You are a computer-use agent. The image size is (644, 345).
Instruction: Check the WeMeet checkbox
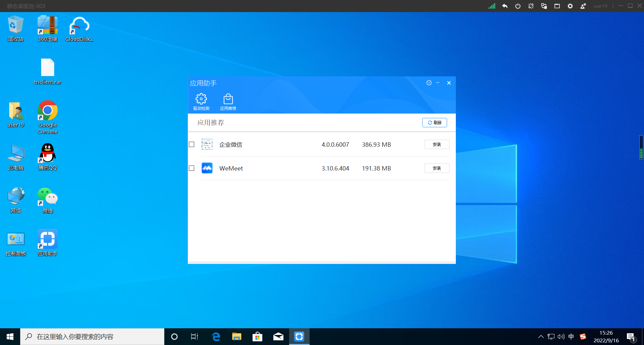(192, 168)
